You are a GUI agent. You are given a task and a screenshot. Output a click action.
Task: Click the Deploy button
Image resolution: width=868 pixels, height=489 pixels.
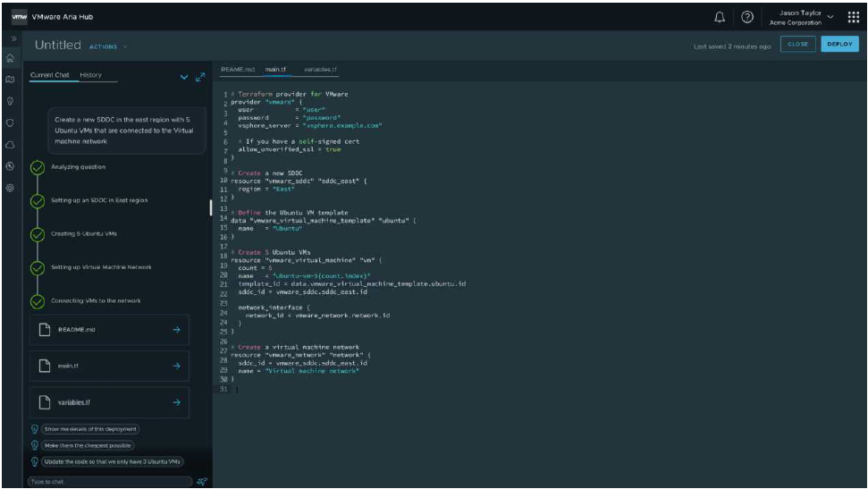click(839, 45)
